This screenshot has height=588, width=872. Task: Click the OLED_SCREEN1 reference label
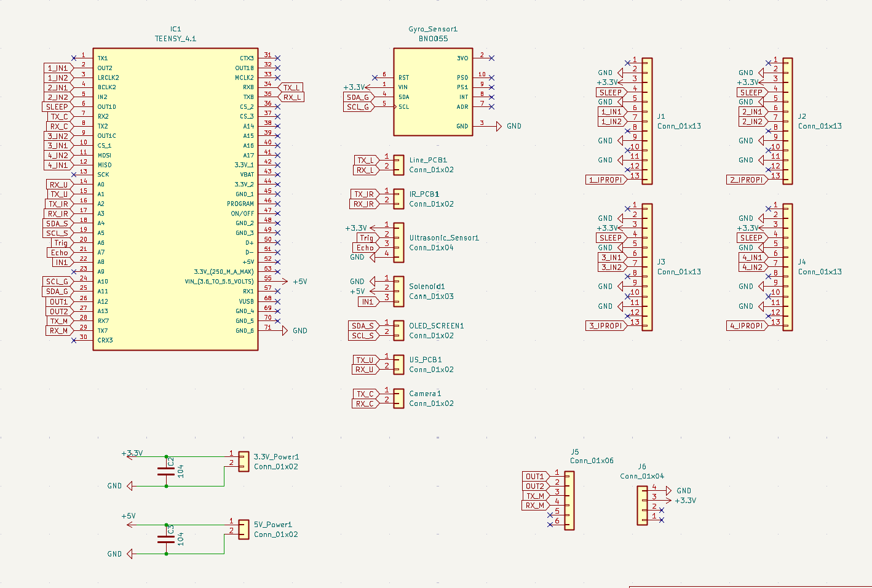point(437,325)
